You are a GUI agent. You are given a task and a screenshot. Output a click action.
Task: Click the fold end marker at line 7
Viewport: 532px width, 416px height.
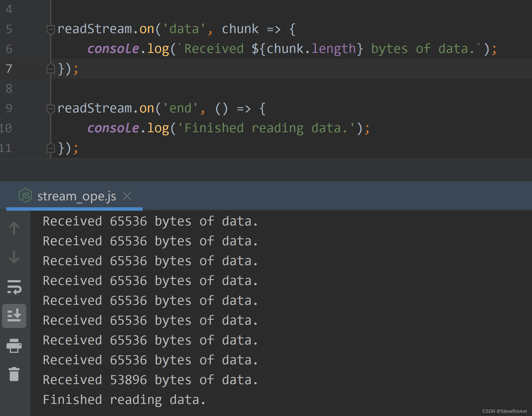click(51, 68)
